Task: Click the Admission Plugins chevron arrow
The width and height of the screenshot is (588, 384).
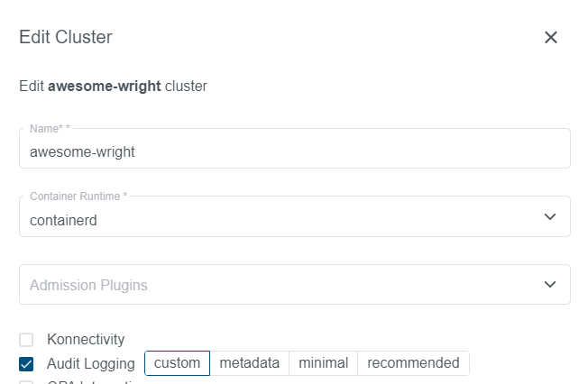Action: (x=550, y=285)
